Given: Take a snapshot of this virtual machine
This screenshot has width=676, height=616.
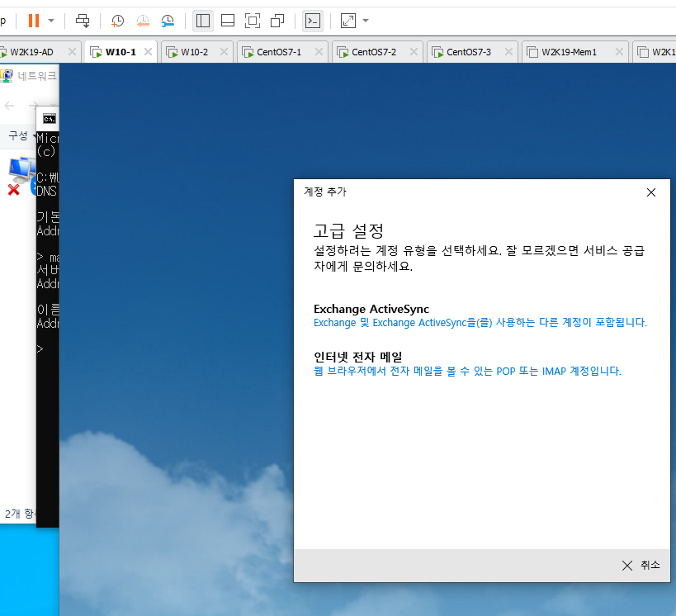Looking at the screenshot, I should click(x=117, y=21).
